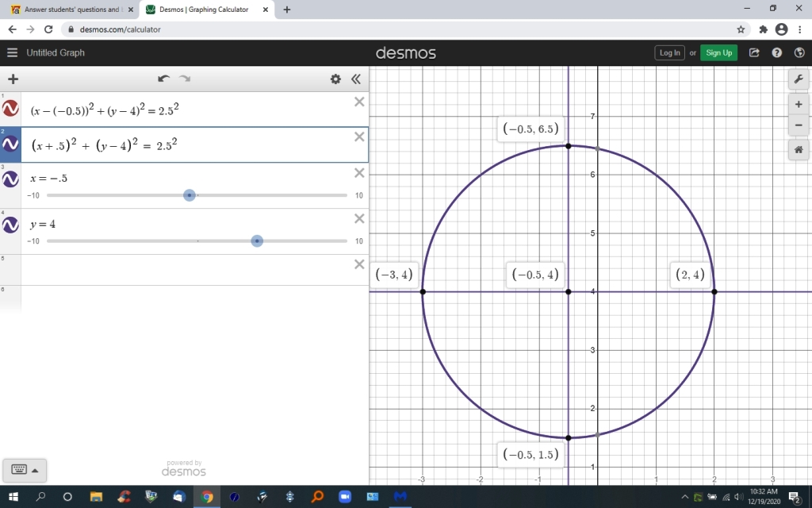Screen dimensions: 812x508
Task: Click the point labeled (−0.5, 6.5)
Action: [x=569, y=146]
